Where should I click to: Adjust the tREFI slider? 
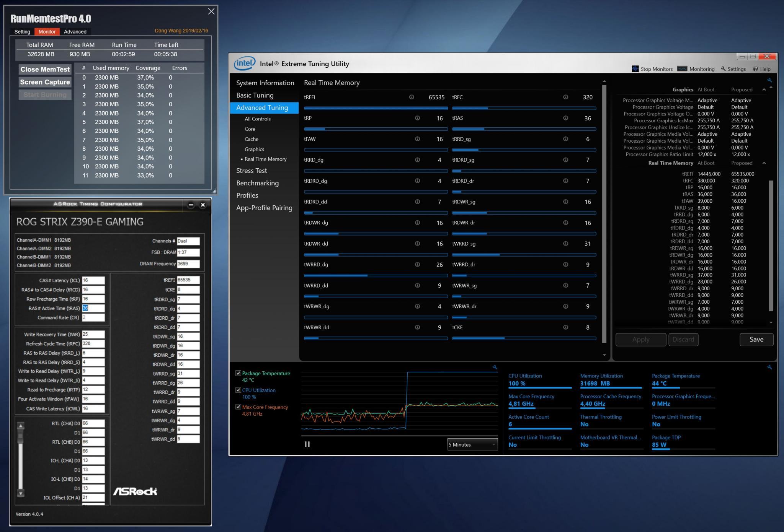click(376, 108)
